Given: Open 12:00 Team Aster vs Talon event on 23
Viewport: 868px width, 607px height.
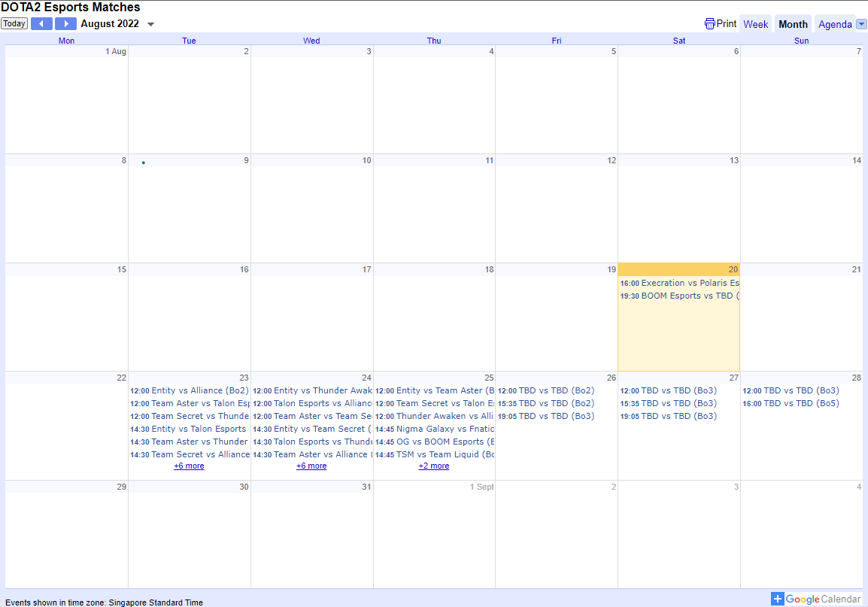Looking at the screenshot, I should [190, 403].
